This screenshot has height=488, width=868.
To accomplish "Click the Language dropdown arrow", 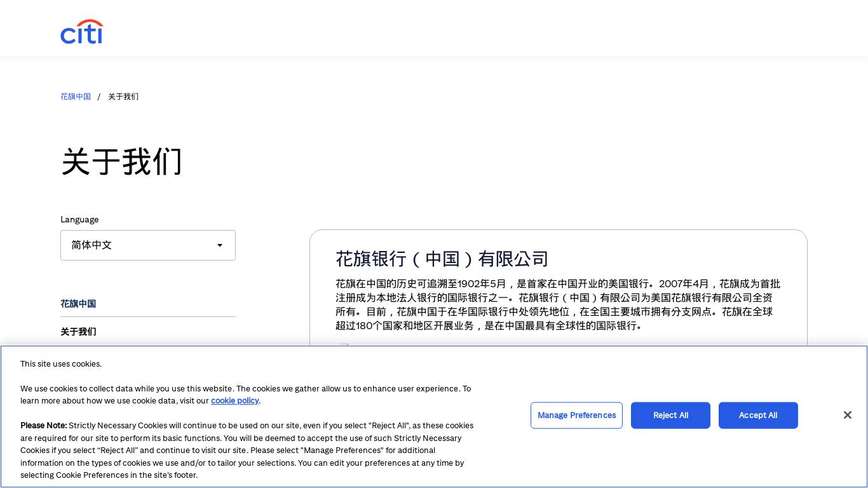I will (220, 245).
